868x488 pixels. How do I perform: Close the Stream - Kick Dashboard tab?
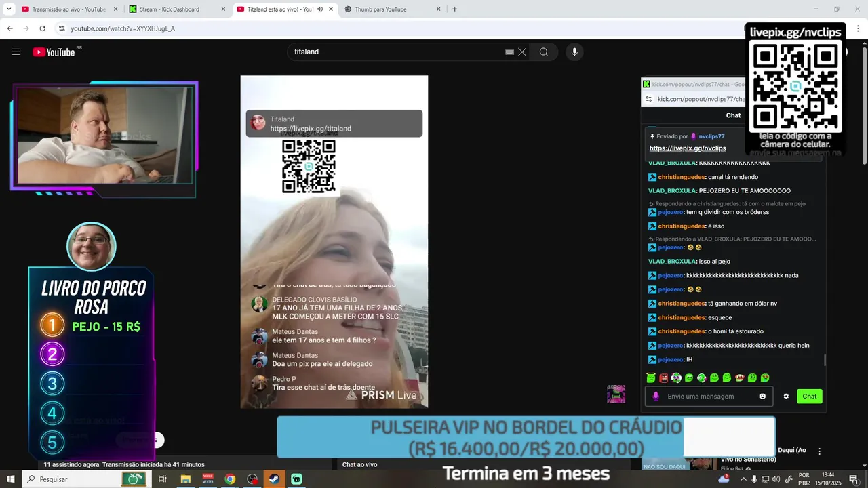click(x=223, y=9)
